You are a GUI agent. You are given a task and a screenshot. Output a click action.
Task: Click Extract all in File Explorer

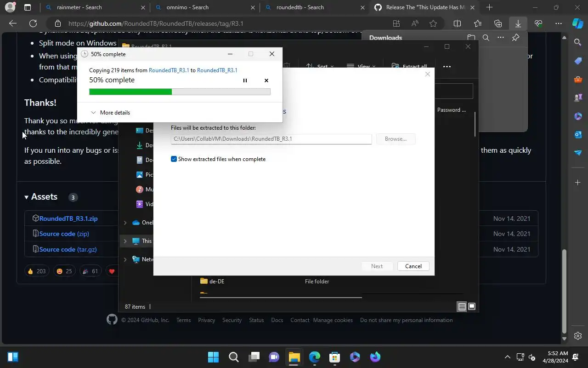tap(409, 67)
